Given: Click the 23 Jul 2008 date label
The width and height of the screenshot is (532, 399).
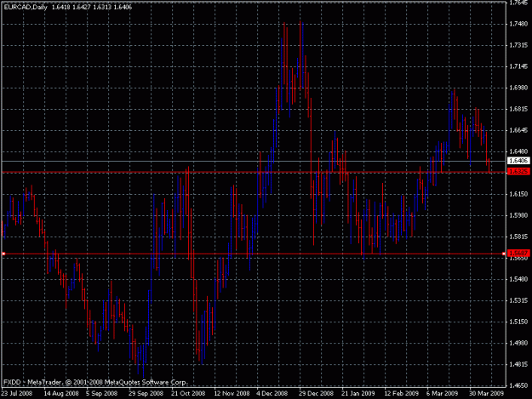Looking at the screenshot, I should tap(17, 394).
